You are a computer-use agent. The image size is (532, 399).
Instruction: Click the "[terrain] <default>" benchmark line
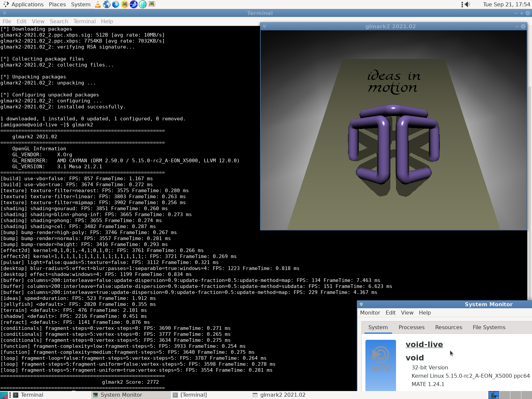click(x=73, y=310)
